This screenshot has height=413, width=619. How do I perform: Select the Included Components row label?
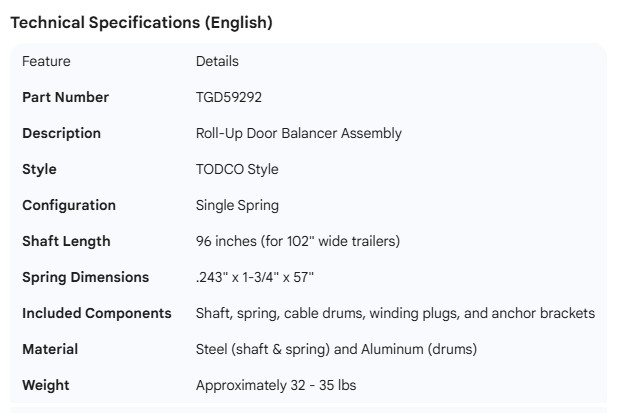[x=96, y=313]
